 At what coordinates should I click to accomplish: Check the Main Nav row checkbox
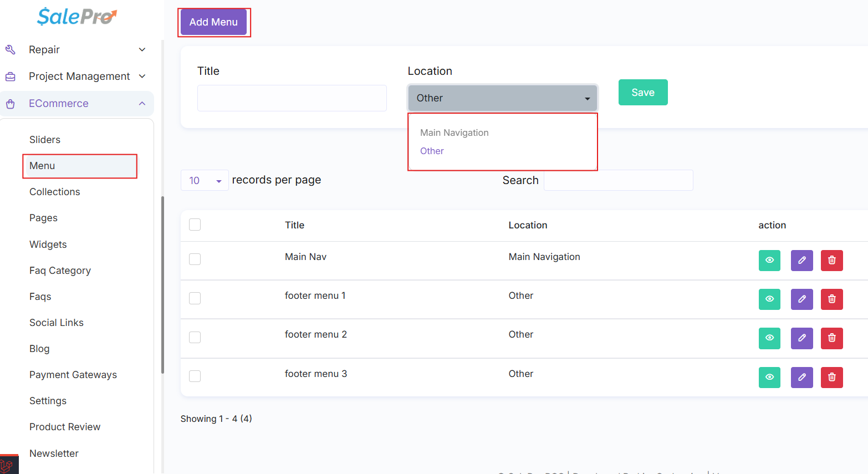coord(195,259)
